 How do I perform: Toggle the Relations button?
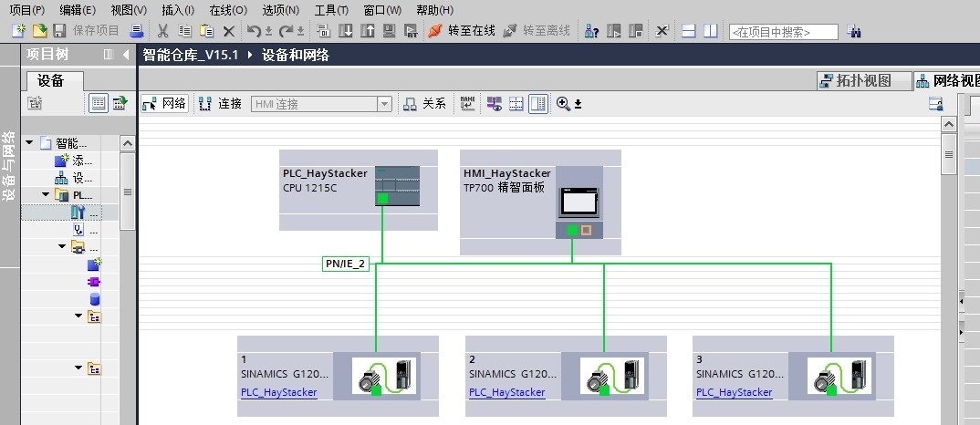425,104
